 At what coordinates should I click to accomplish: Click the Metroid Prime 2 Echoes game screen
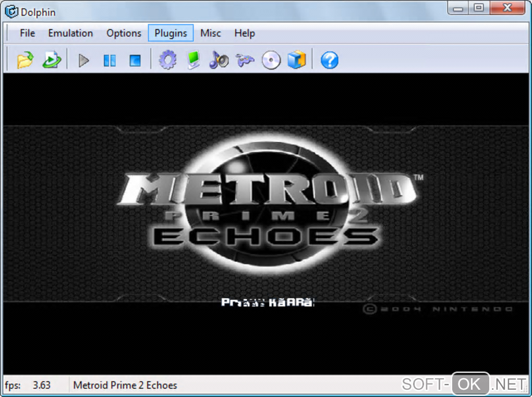coord(266,224)
